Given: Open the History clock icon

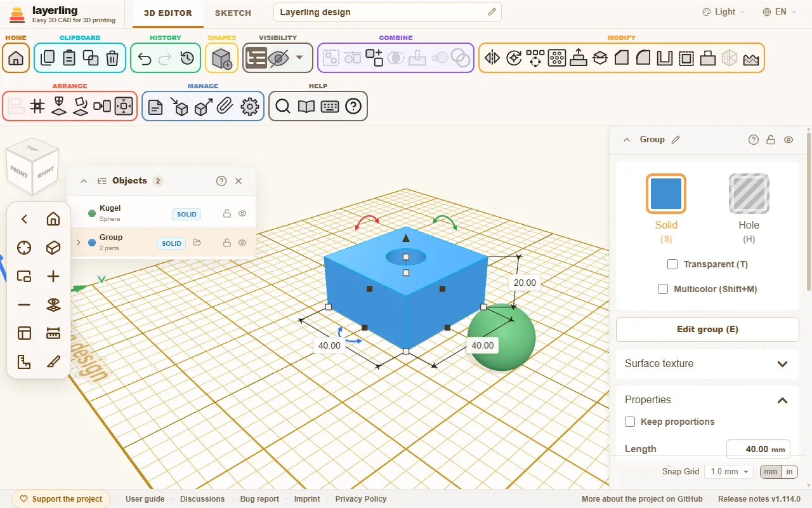Looking at the screenshot, I should pos(187,58).
